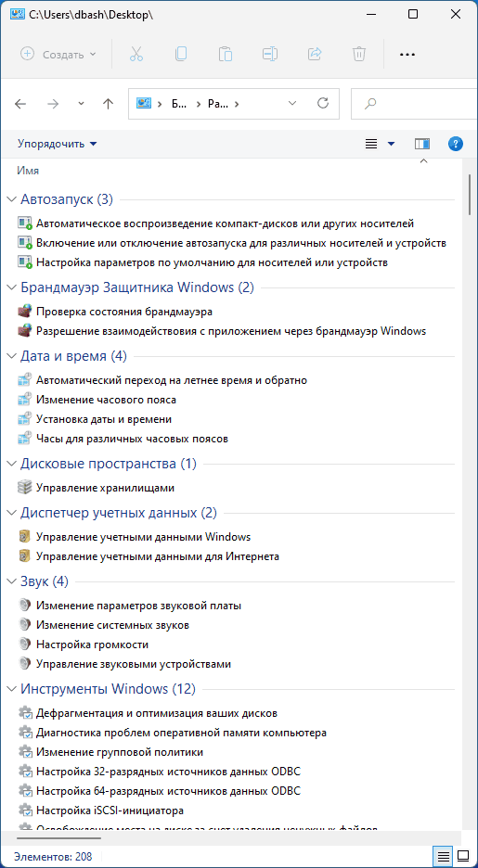Click the Cut scissors icon in toolbar
This screenshot has height=868, width=478.
tap(136, 54)
